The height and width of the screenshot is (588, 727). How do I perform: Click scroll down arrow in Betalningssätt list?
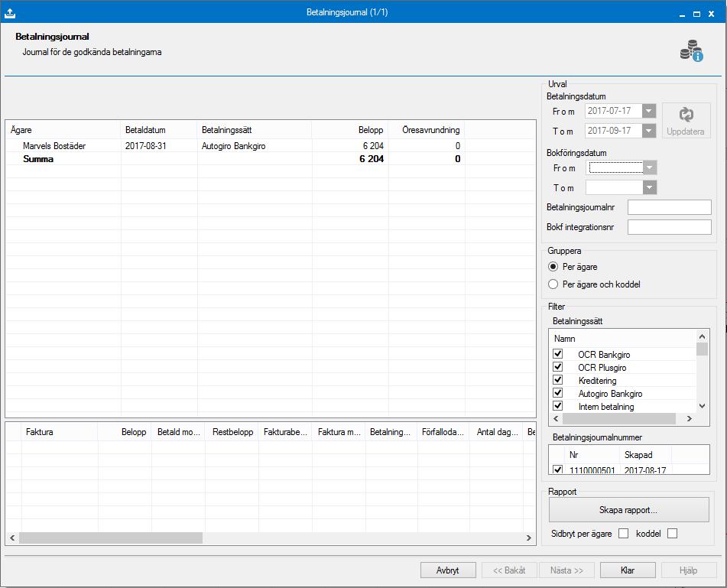pyautogui.click(x=702, y=406)
